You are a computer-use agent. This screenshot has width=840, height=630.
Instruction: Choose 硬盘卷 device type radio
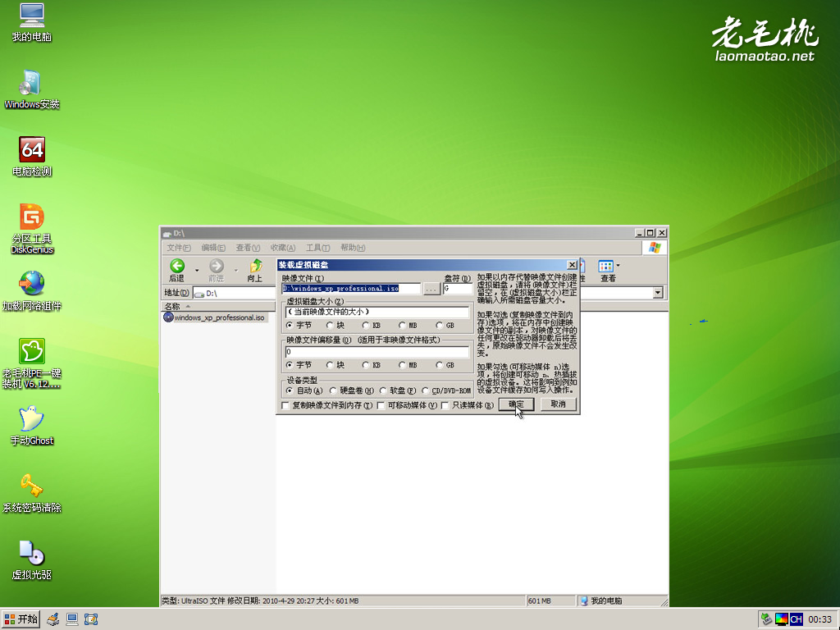333,390
